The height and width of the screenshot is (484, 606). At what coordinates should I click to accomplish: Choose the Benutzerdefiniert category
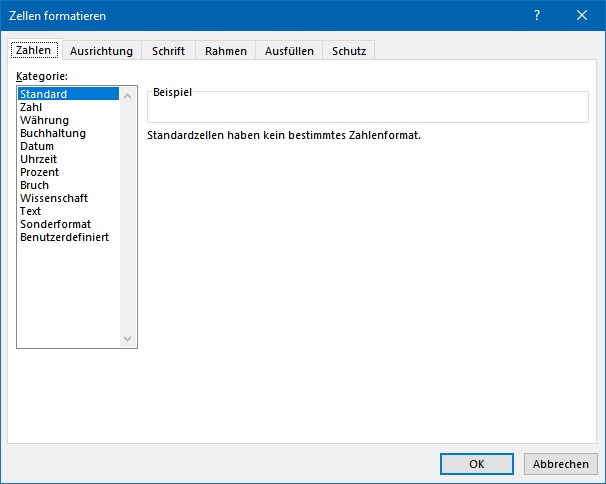[x=68, y=237]
